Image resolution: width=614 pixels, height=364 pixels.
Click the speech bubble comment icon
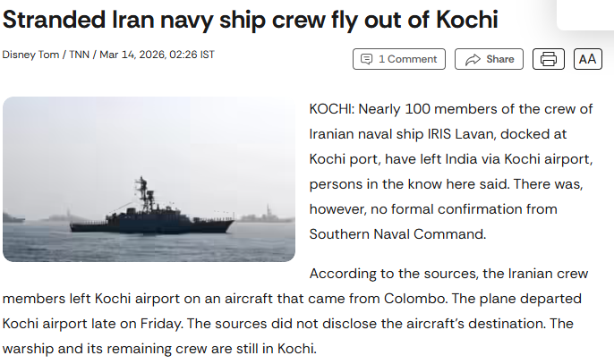point(366,59)
